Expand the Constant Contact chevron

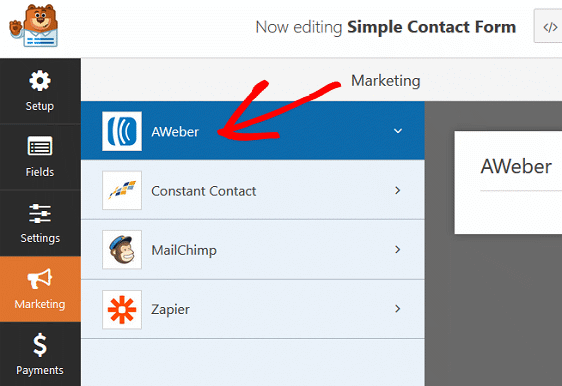coord(397,190)
